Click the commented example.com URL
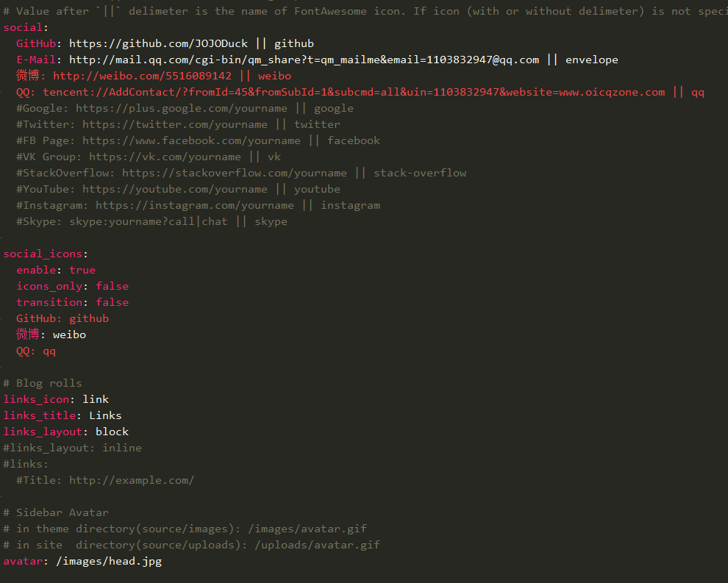 132,480
